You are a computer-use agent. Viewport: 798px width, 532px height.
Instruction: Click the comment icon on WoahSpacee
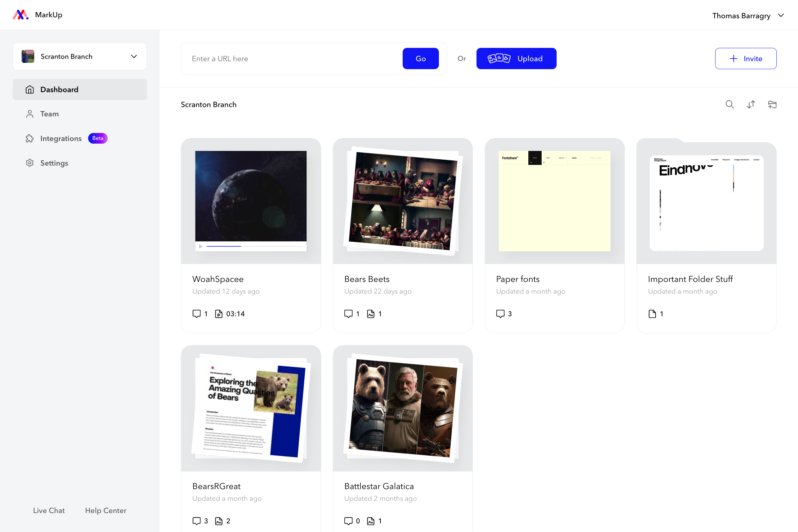point(197,314)
